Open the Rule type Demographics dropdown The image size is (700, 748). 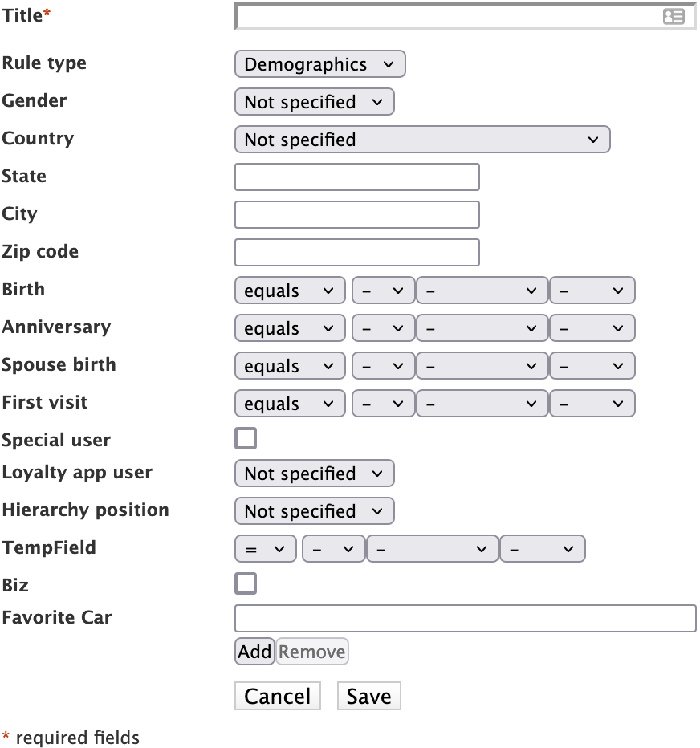pyautogui.click(x=319, y=64)
